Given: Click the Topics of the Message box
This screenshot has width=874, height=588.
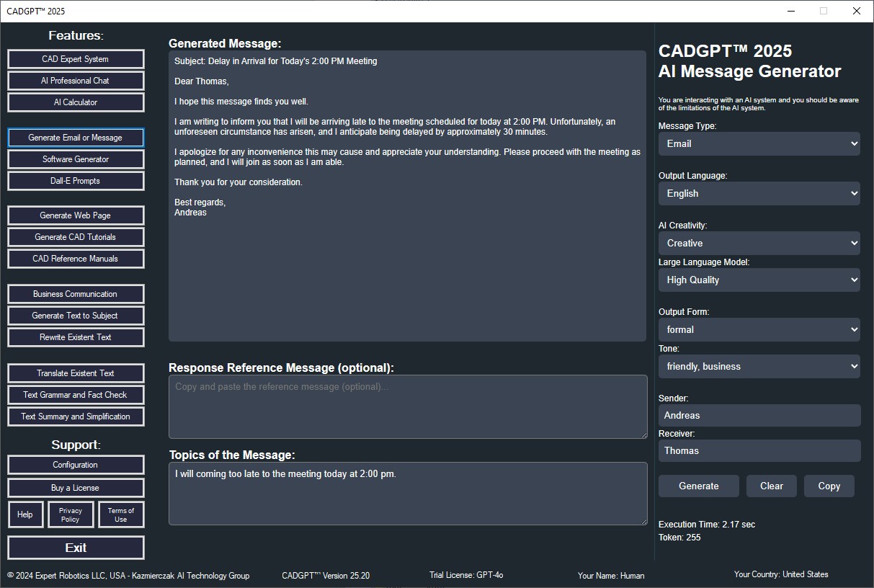Looking at the screenshot, I should pyautogui.click(x=408, y=494).
